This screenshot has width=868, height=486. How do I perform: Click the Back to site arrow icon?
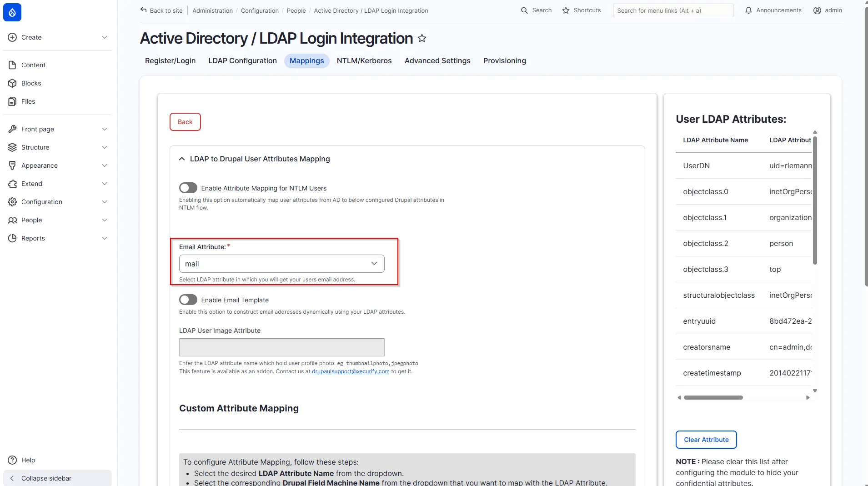click(x=144, y=10)
